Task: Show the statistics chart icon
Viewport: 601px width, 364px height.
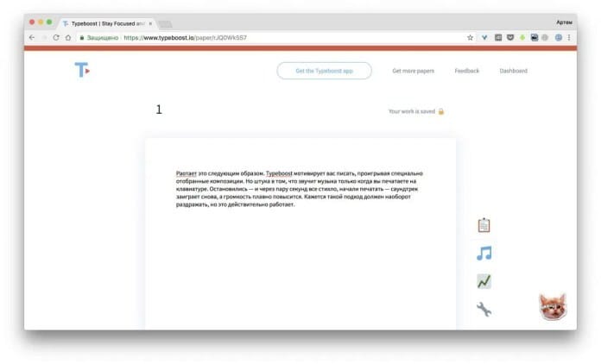Action: coord(484,282)
